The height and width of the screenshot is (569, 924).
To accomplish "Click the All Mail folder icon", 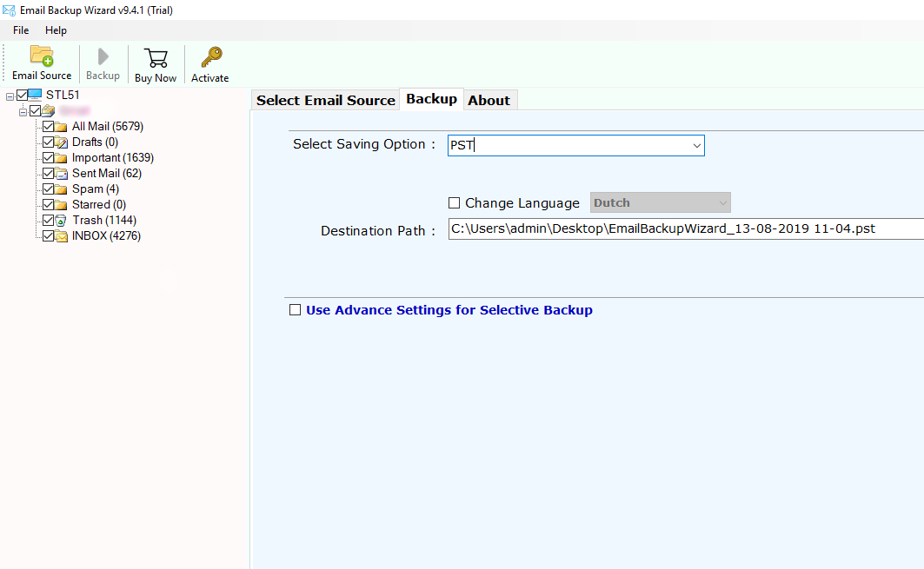I will (x=61, y=127).
